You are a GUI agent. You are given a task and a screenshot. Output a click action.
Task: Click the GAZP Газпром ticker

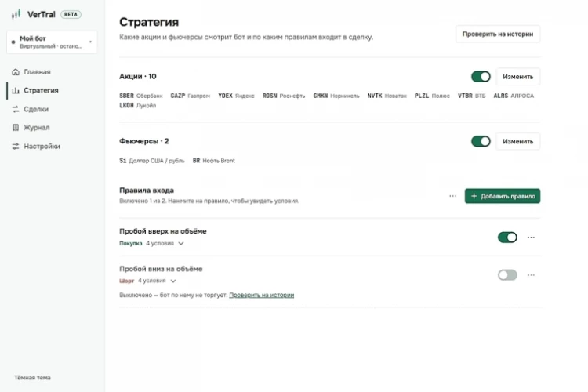(191, 96)
